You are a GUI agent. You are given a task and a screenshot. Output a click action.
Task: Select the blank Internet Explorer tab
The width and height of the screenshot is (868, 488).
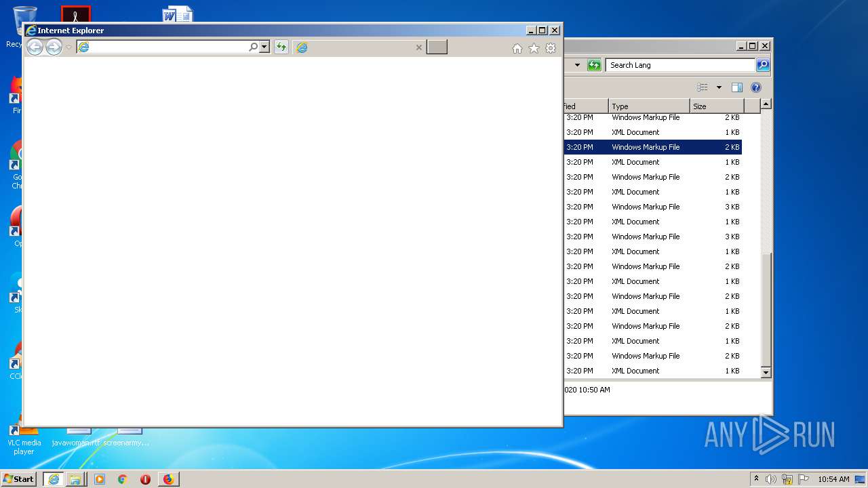[x=360, y=47]
